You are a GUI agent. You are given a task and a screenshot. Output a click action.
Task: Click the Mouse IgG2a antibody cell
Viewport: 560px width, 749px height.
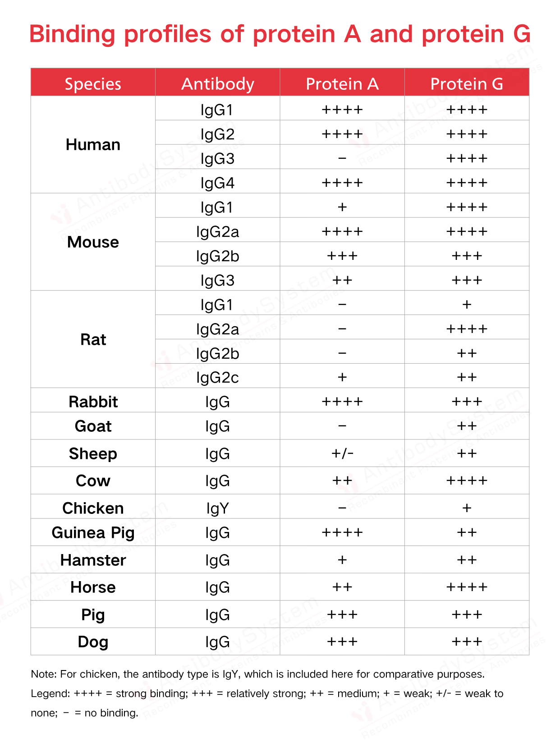point(218,232)
